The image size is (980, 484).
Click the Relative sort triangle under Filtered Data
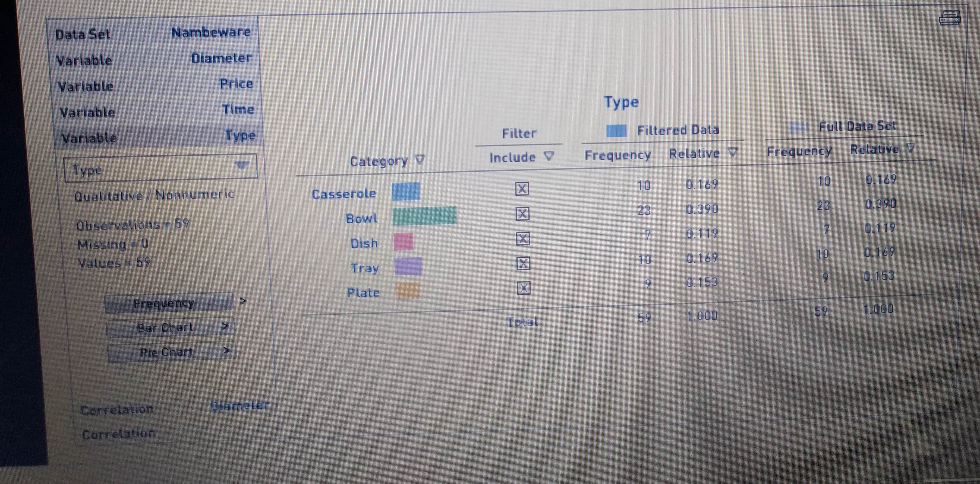[733, 153]
